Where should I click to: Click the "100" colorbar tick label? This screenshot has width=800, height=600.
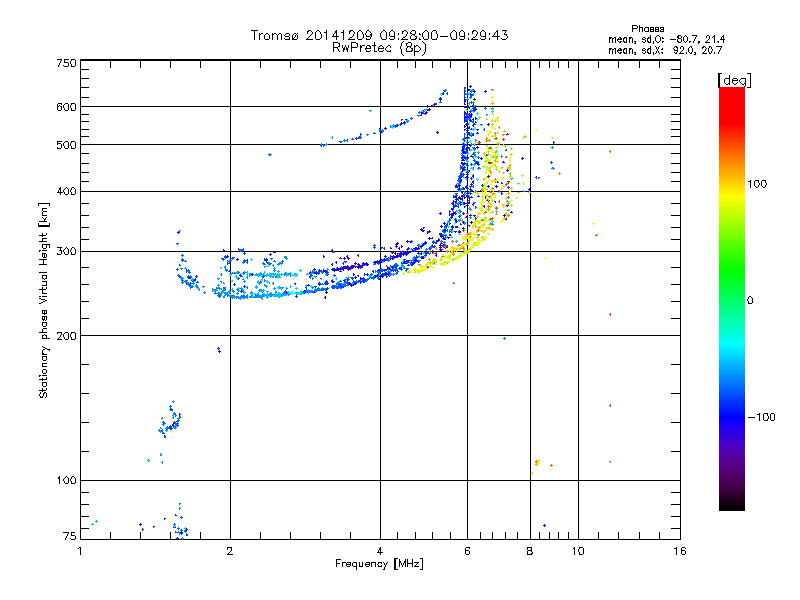(x=757, y=184)
